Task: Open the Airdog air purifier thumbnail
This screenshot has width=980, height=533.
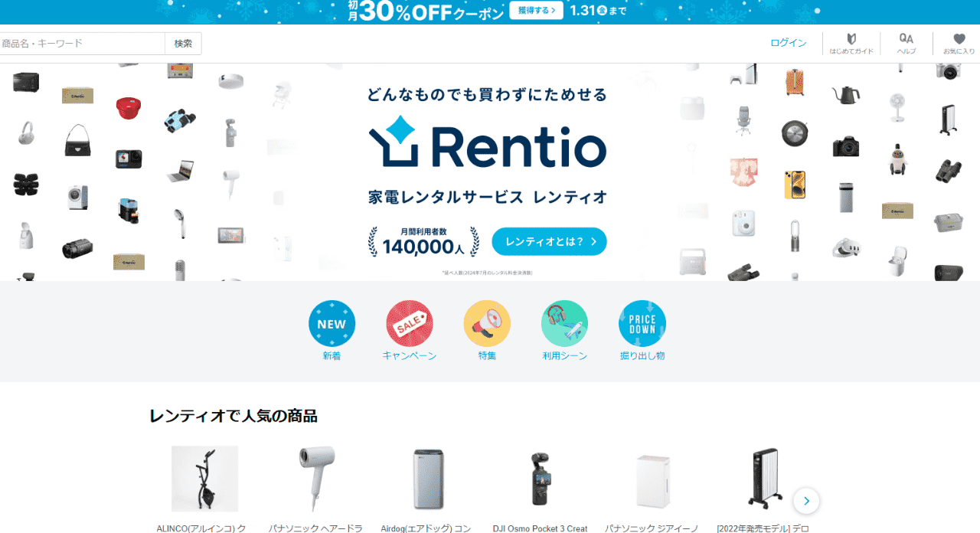Action: pos(428,479)
